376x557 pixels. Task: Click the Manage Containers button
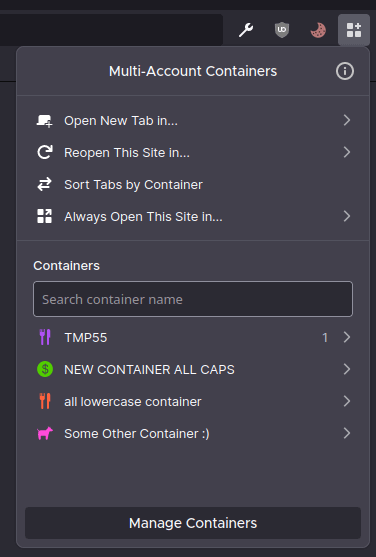[193, 523]
